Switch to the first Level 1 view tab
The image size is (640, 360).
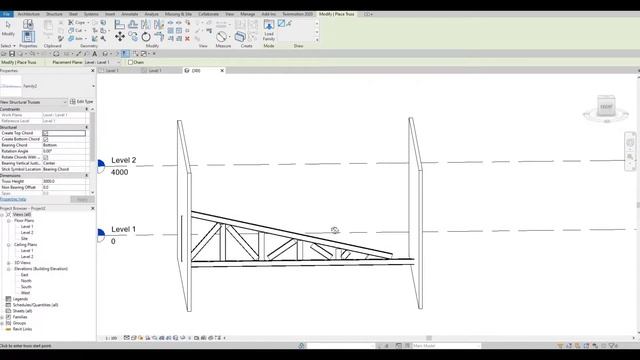pos(112,71)
